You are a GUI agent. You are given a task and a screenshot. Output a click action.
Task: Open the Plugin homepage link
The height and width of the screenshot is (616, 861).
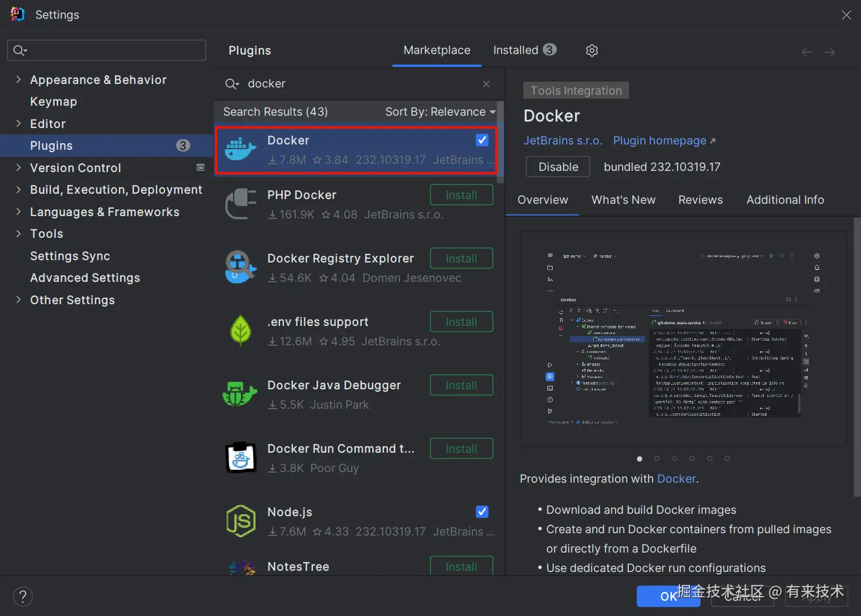coord(664,140)
